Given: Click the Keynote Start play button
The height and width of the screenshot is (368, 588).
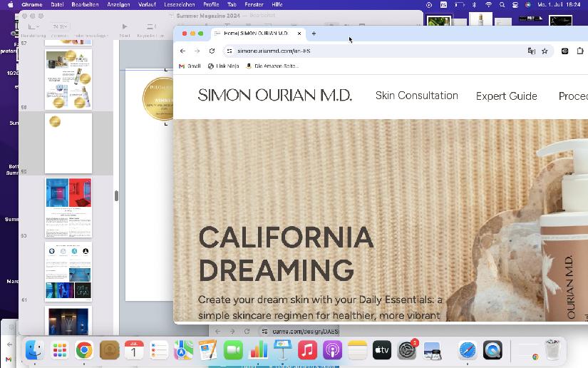Looking at the screenshot, I should [x=125, y=26].
